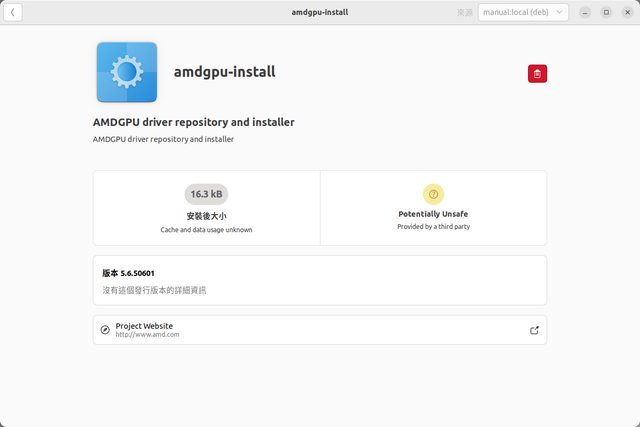Click the compass icon by Project Website
Viewport: 640px width, 427px height.
click(105, 330)
